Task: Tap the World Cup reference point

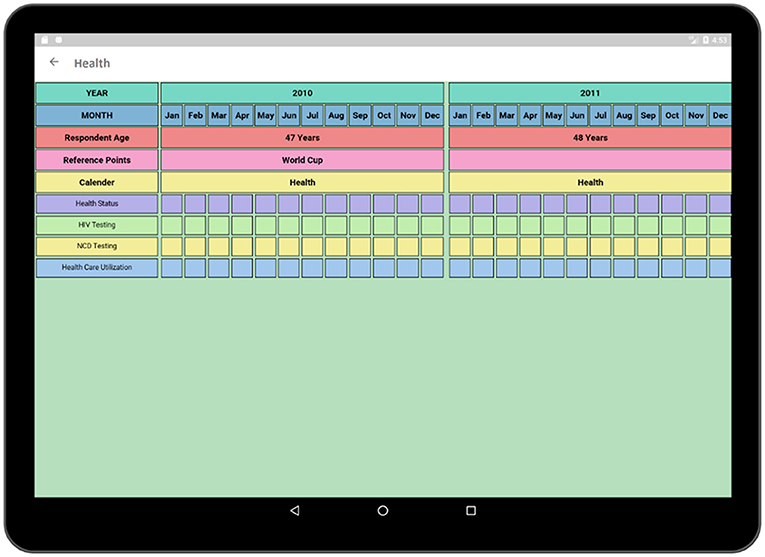Action: 302,160
